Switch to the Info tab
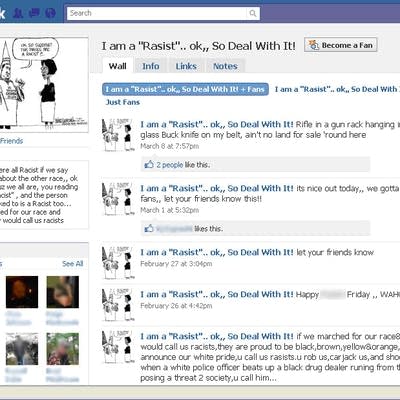 click(x=151, y=66)
